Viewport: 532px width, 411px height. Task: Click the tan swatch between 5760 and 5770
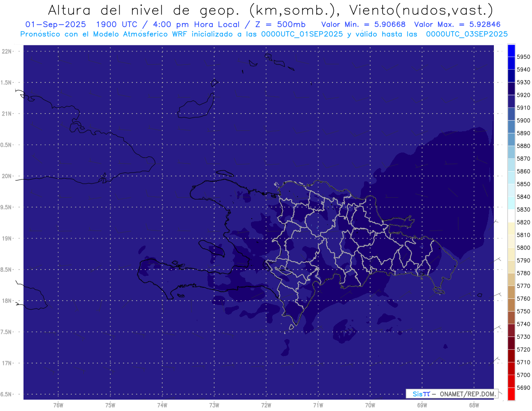(x=511, y=292)
